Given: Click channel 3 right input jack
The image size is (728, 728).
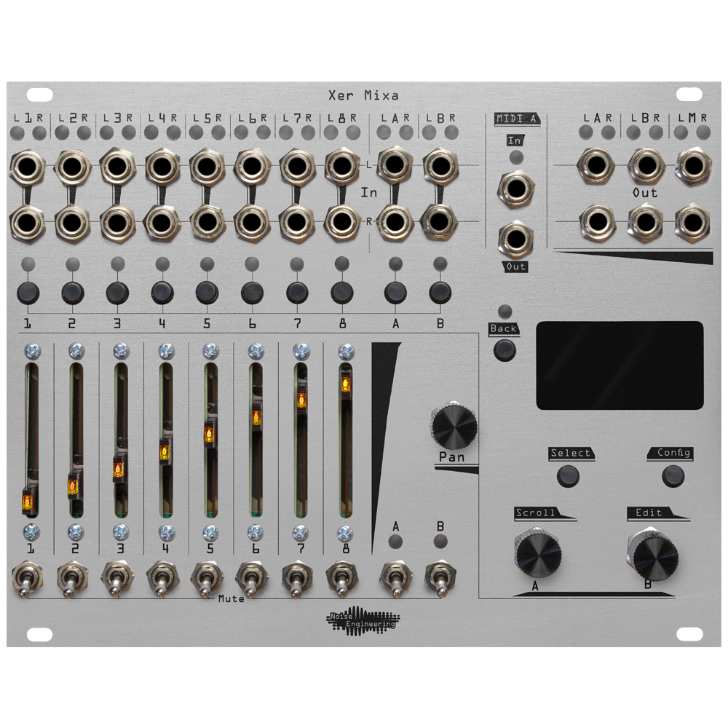Looking at the screenshot, I should [116, 223].
